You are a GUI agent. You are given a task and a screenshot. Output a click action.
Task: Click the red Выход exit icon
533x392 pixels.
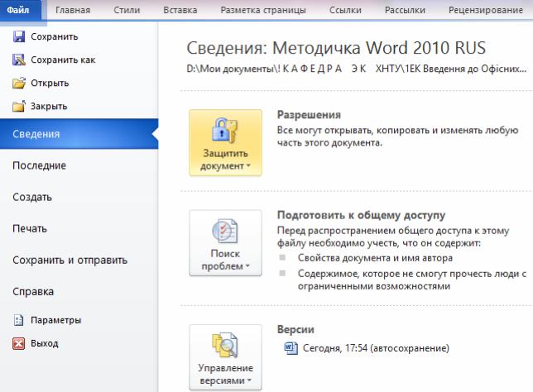point(19,343)
